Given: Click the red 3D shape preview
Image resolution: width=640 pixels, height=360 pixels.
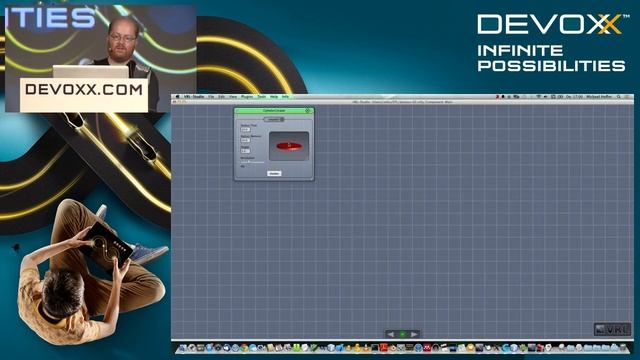Looking at the screenshot, I should (x=289, y=146).
